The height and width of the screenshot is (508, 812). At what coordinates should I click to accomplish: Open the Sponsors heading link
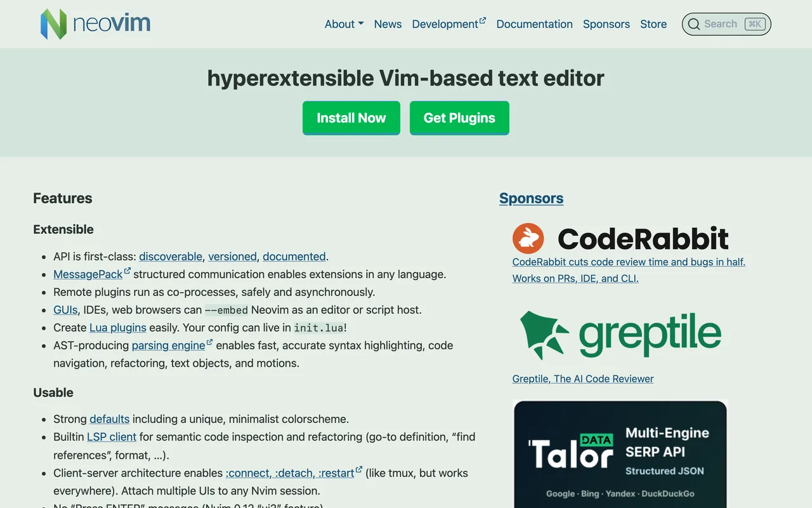(531, 198)
